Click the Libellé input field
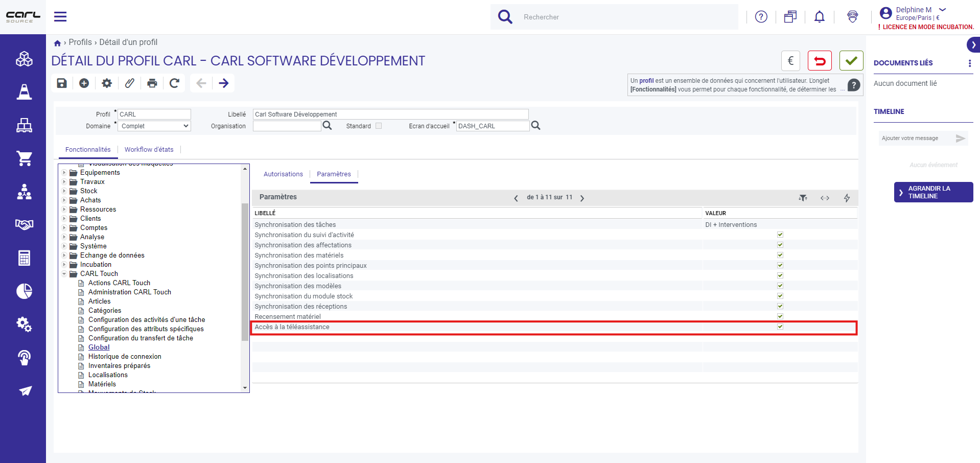980x463 pixels. (390, 114)
